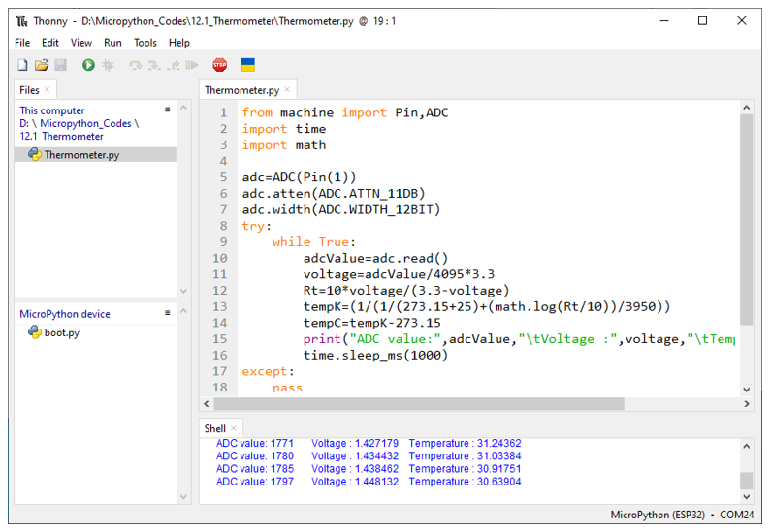This screenshot has width=771, height=532.
Task: Click line number 13 in the gutter
Action: (x=219, y=306)
